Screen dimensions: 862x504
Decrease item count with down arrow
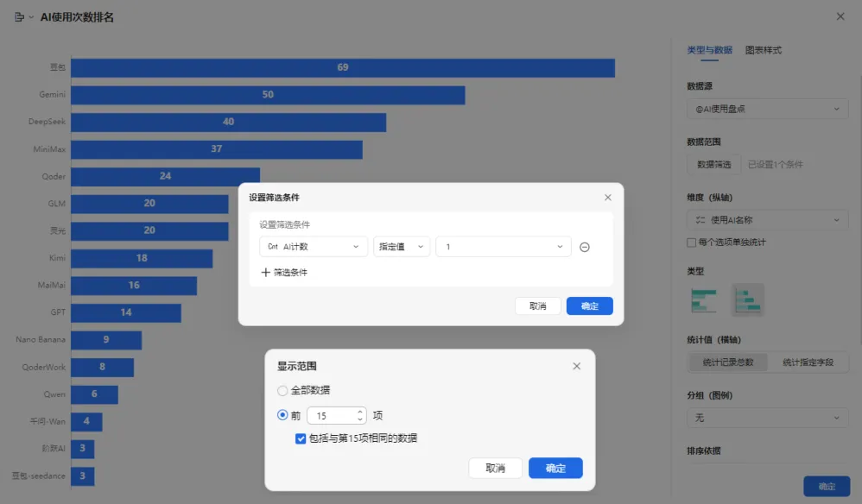tap(360, 419)
